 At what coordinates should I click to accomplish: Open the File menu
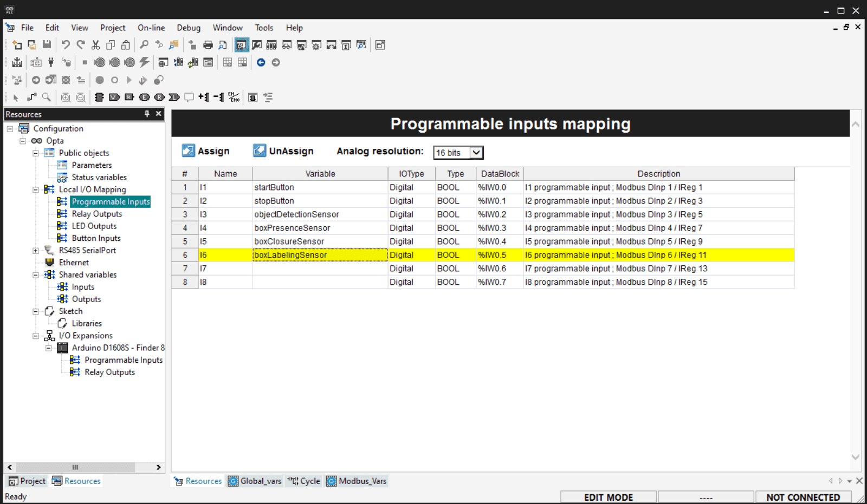27,28
